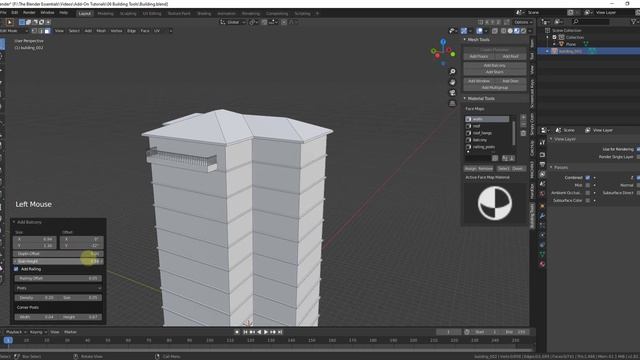Adjust the Depth Offset slider
The width and height of the screenshot is (640, 360).
pyautogui.click(x=58, y=253)
